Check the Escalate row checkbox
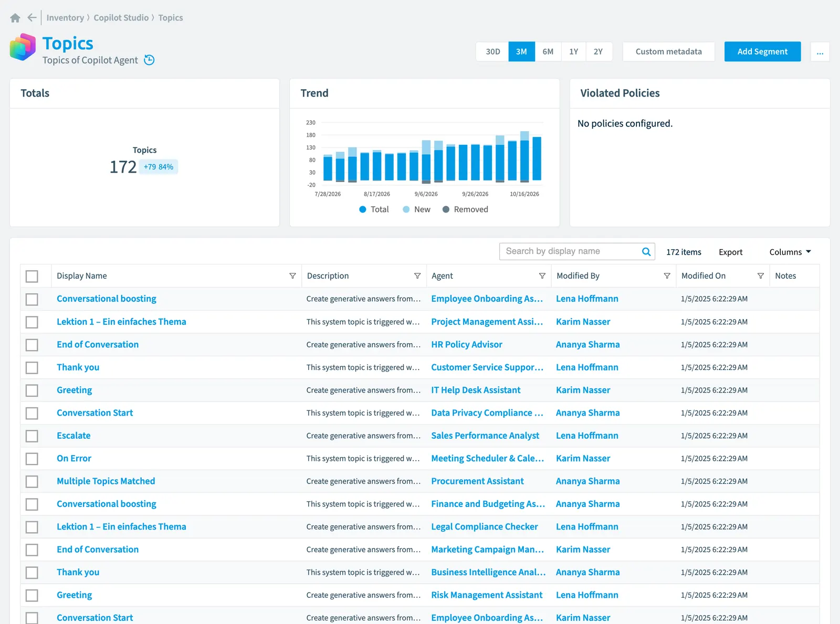Image resolution: width=840 pixels, height=624 pixels. coord(32,436)
